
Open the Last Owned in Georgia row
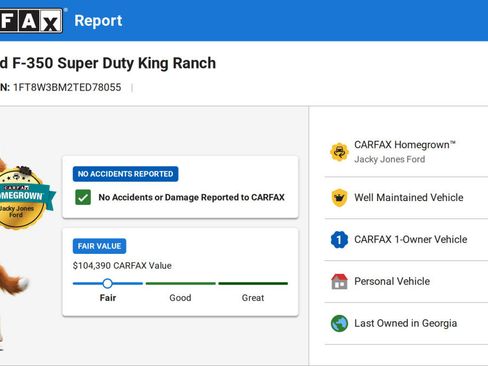406,323
